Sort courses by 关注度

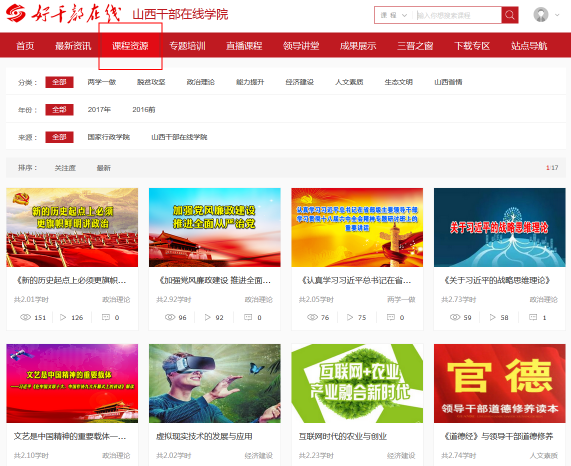(65, 168)
